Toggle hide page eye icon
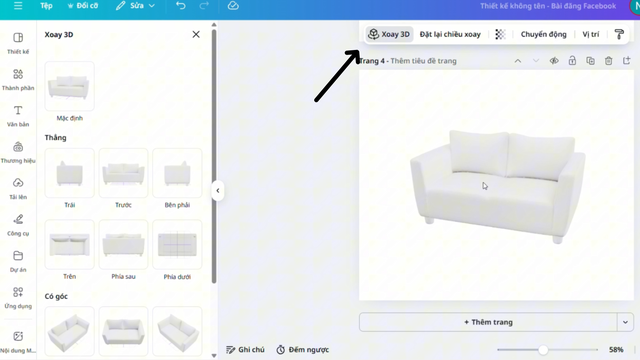640x360 pixels. pos(554,61)
